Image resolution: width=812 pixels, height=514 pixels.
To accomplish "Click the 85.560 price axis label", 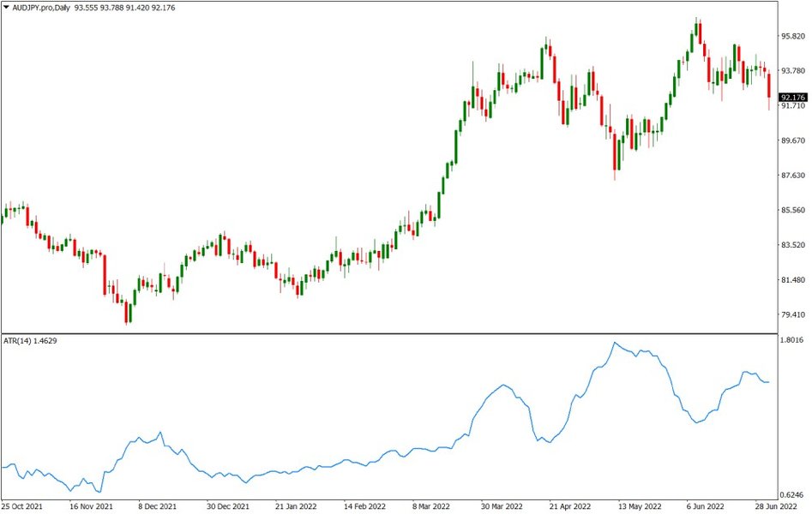I will coord(793,210).
